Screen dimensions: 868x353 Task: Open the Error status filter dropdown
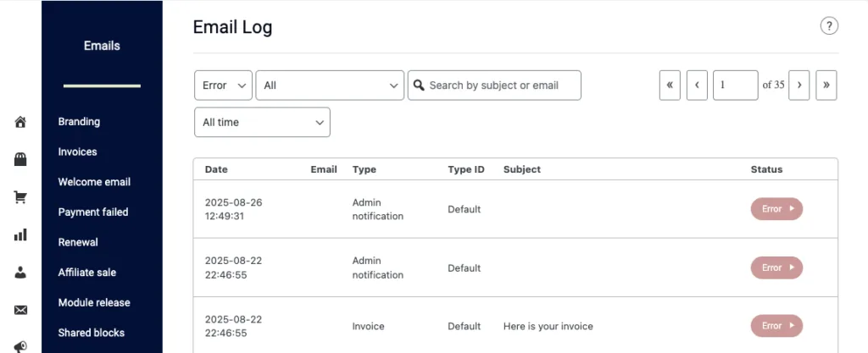click(223, 85)
